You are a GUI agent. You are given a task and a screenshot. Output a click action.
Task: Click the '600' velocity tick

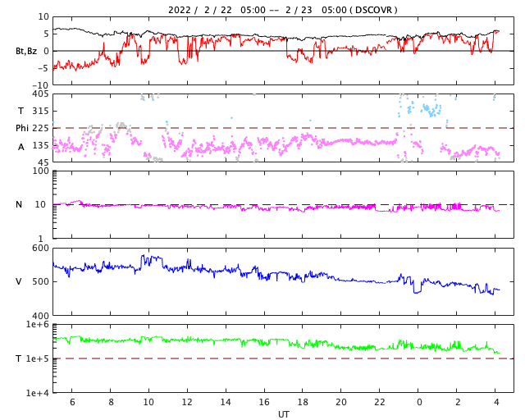[40, 249]
